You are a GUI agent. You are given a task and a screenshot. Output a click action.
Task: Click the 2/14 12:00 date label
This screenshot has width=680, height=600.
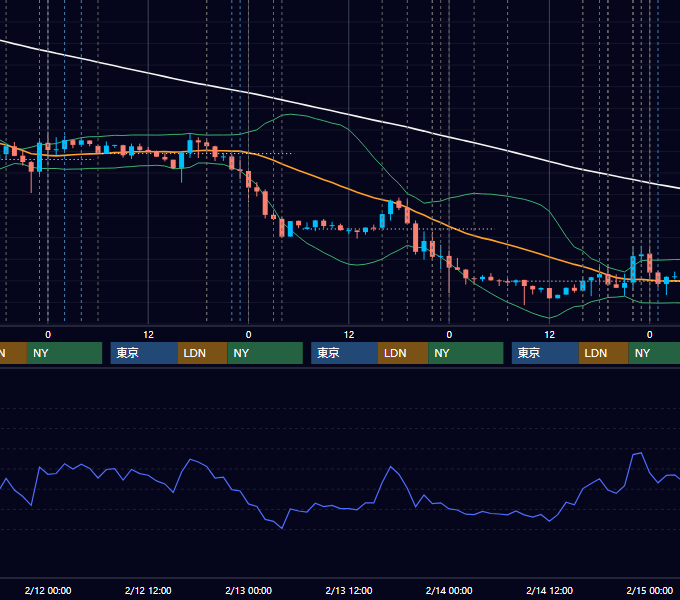pos(549,590)
